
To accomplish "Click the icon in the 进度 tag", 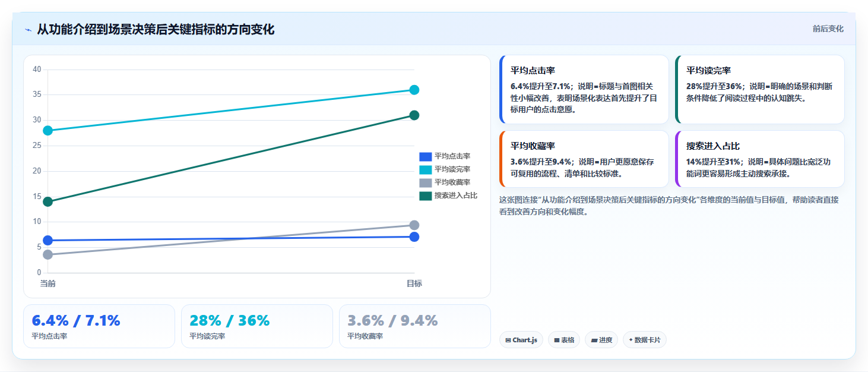I will tap(594, 341).
